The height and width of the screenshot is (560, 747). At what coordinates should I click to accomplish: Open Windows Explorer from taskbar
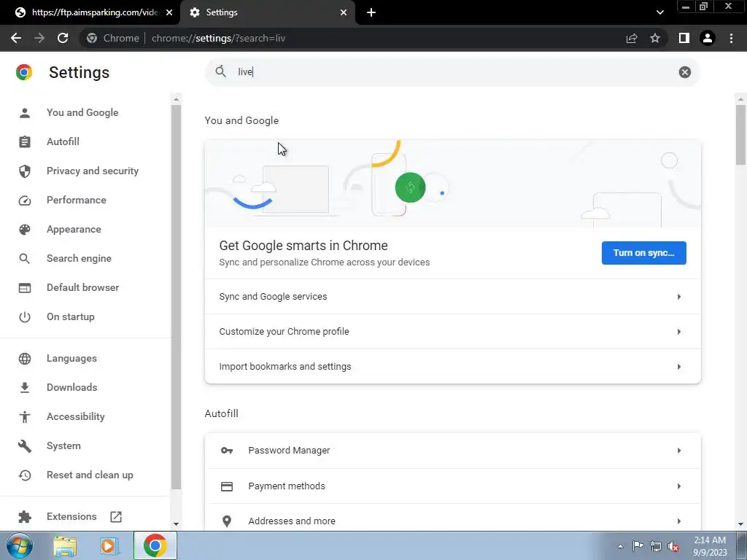(x=65, y=546)
